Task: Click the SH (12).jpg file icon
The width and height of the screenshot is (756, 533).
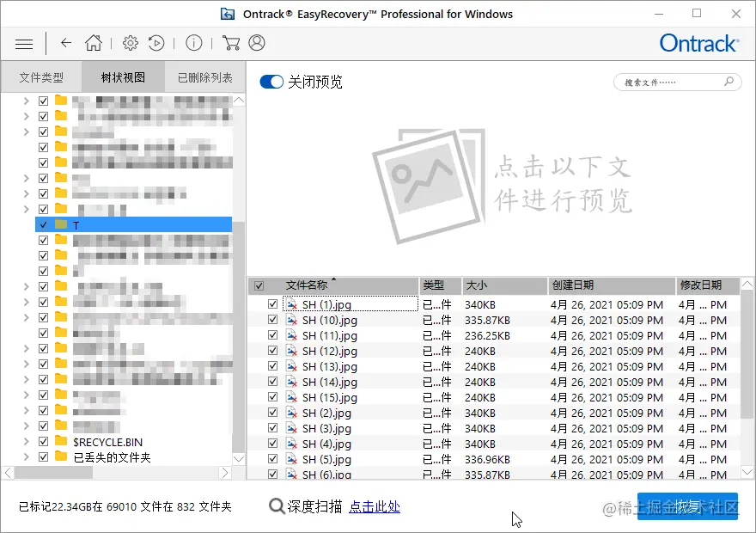Action: pyautogui.click(x=291, y=351)
